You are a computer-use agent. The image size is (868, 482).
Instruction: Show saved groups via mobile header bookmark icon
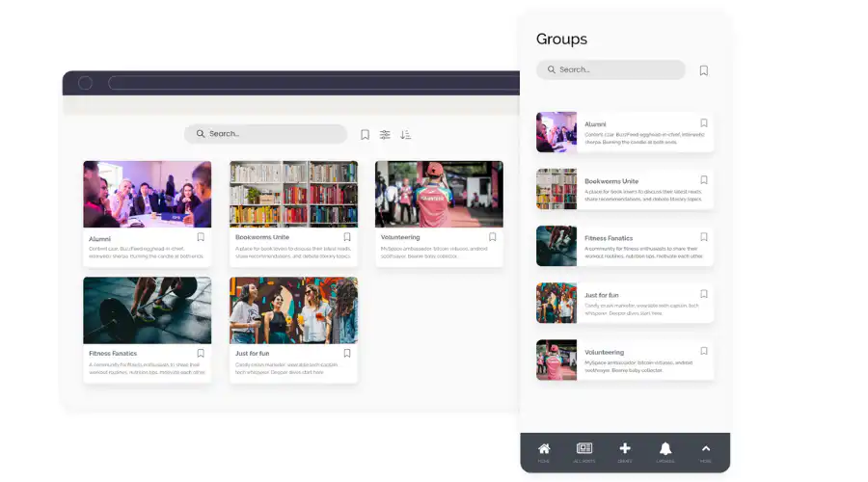tap(704, 70)
